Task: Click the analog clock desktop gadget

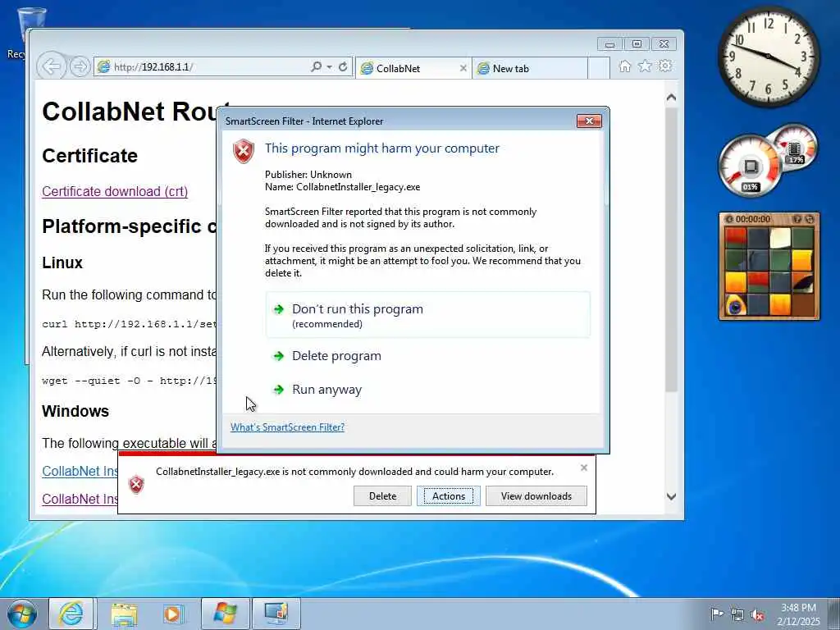Action: 768,57
